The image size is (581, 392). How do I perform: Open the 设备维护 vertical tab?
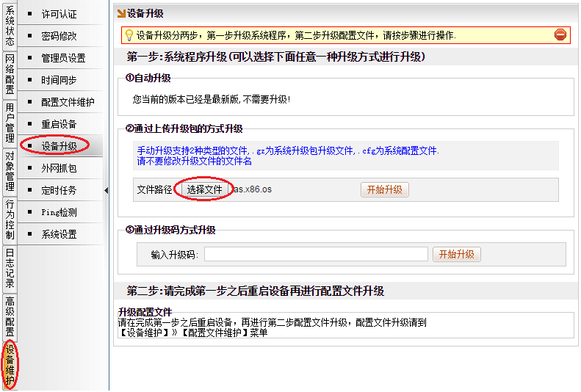coord(10,364)
